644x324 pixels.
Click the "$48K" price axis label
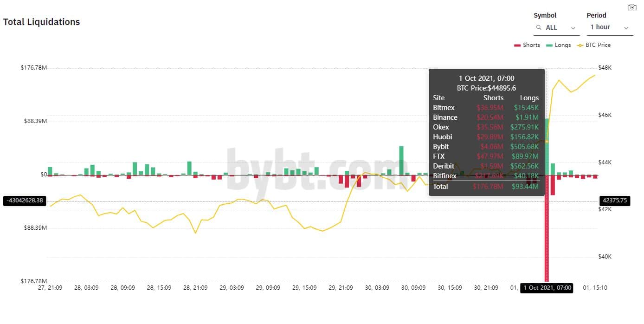pos(605,68)
